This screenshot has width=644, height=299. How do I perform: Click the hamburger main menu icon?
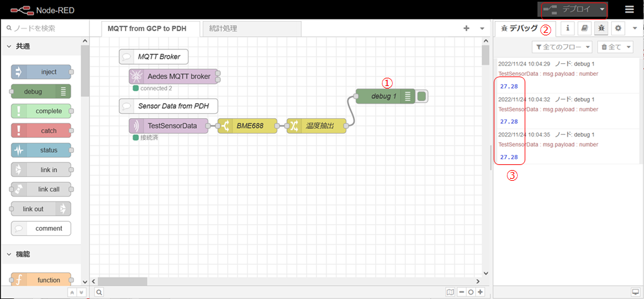pos(629,9)
